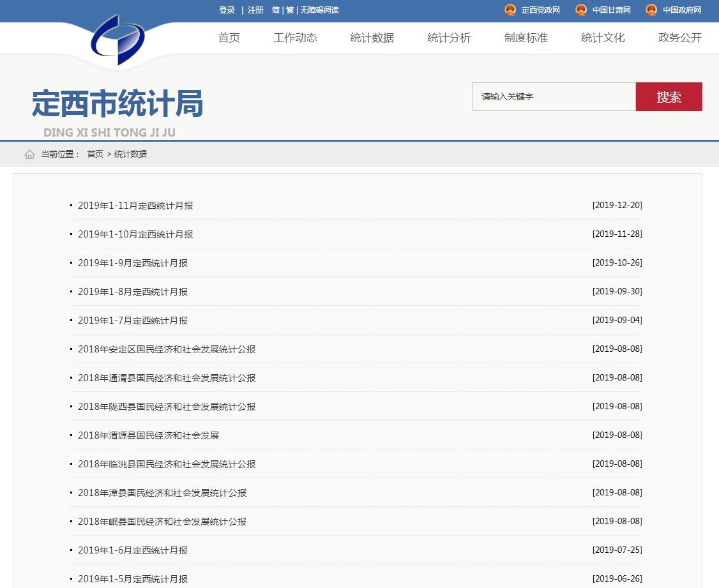Click national emblem icon beside 定西党政网

click(510, 10)
